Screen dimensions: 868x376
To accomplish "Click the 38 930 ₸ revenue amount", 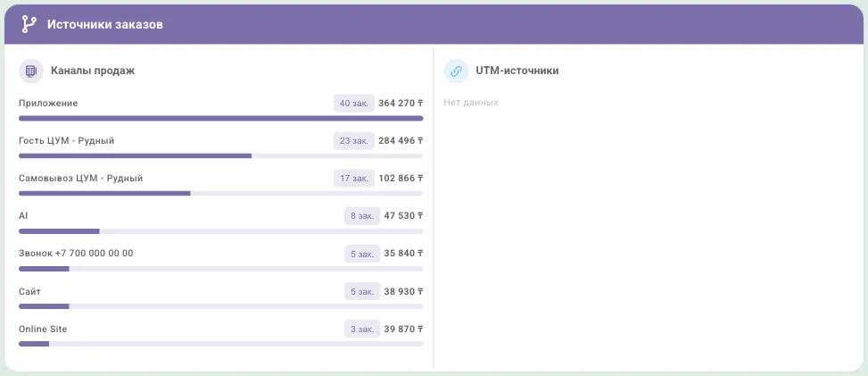I will tap(403, 291).
